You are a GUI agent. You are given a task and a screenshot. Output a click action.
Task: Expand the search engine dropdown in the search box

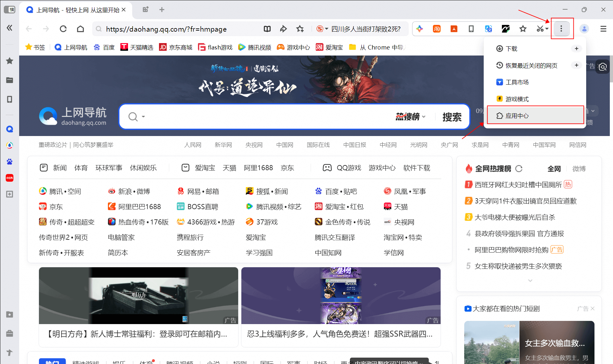[143, 117]
